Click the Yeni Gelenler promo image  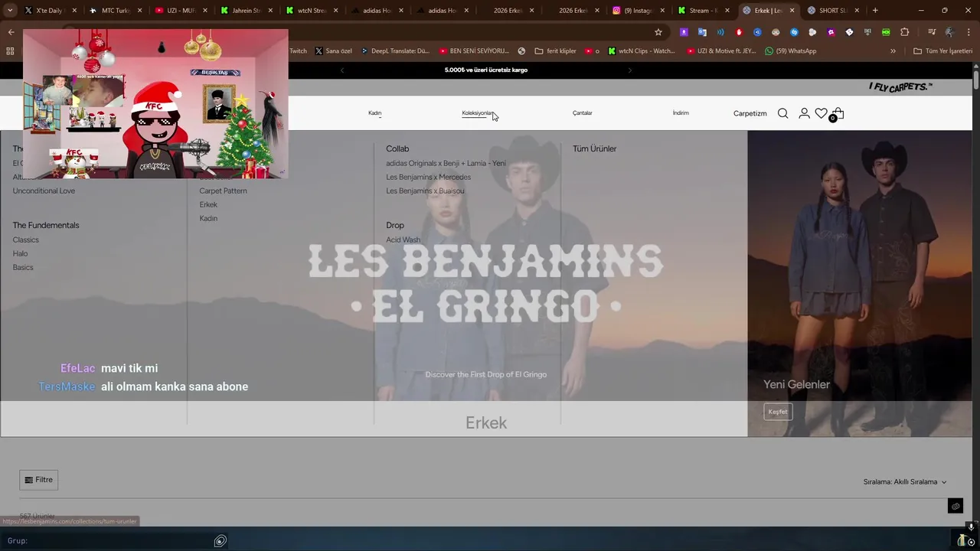coord(860,283)
